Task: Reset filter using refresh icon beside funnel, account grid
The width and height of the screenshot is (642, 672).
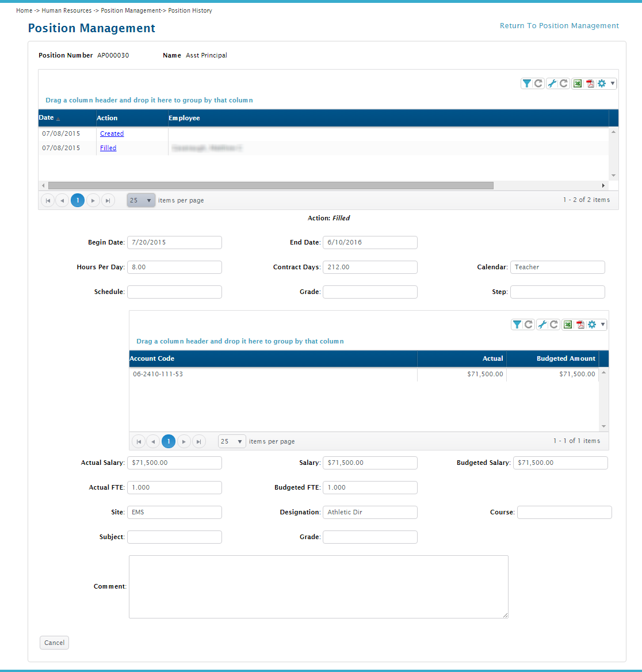Action: (x=529, y=325)
